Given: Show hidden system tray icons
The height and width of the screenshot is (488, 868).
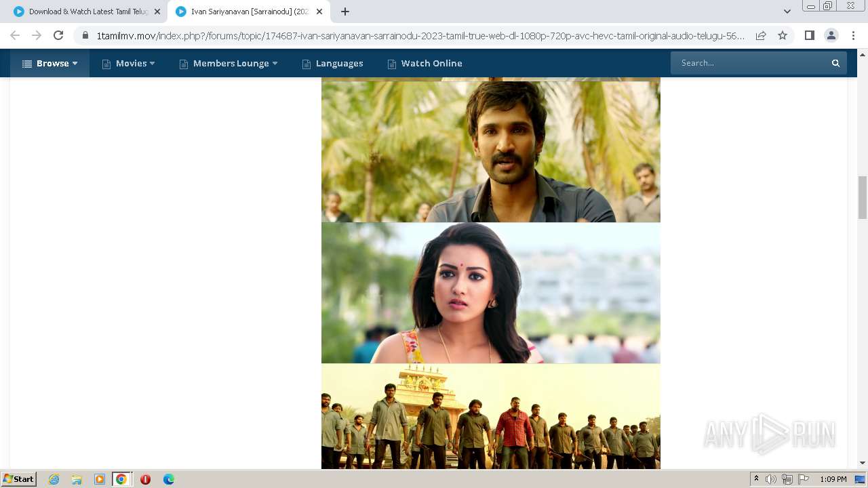Looking at the screenshot, I should click(756, 479).
